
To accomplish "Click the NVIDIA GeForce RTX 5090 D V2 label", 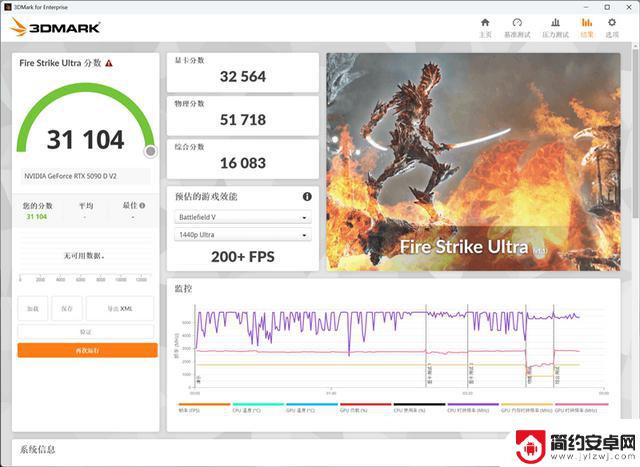I will (70, 176).
